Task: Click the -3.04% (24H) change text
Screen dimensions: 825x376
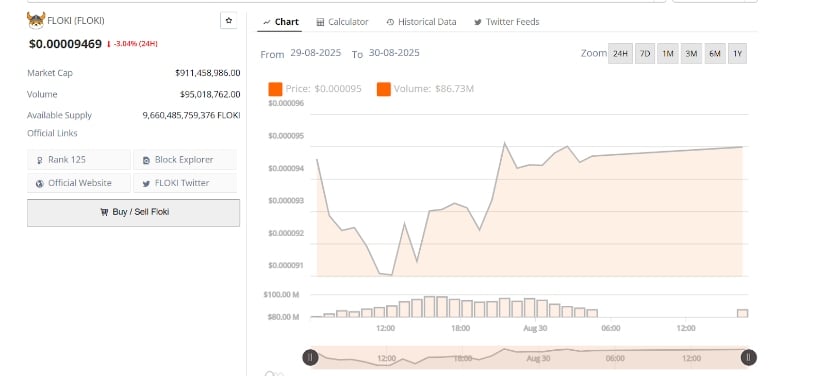Action: 135,44
